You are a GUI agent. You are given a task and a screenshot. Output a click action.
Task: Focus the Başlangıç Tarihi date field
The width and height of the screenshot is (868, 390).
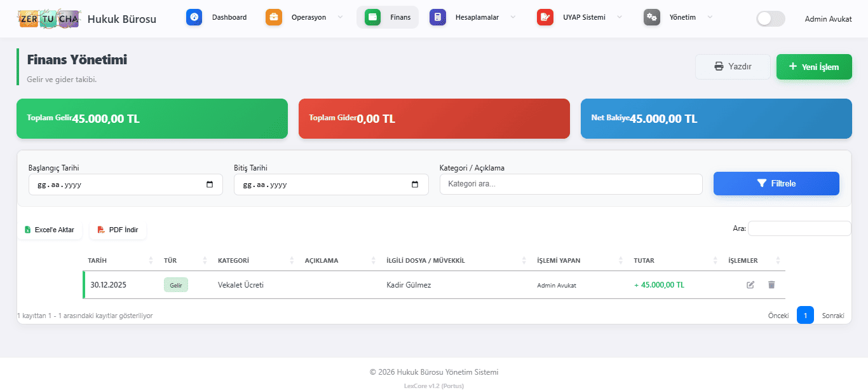click(126, 185)
